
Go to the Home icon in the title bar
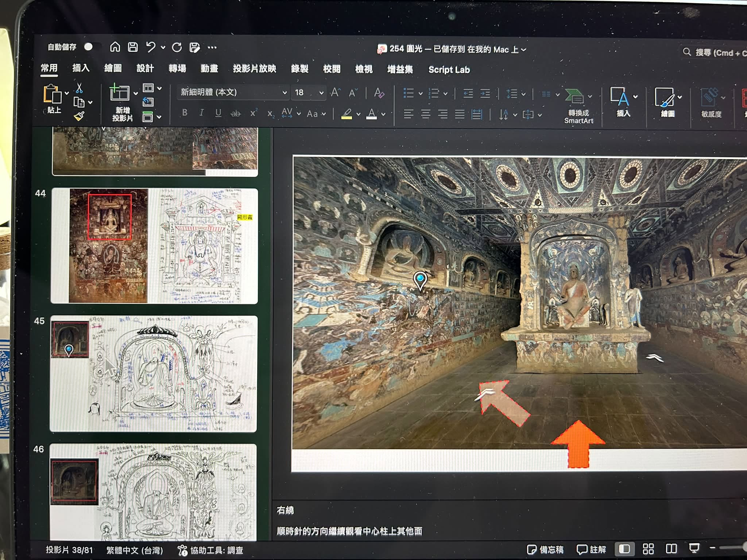pos(115,47)
